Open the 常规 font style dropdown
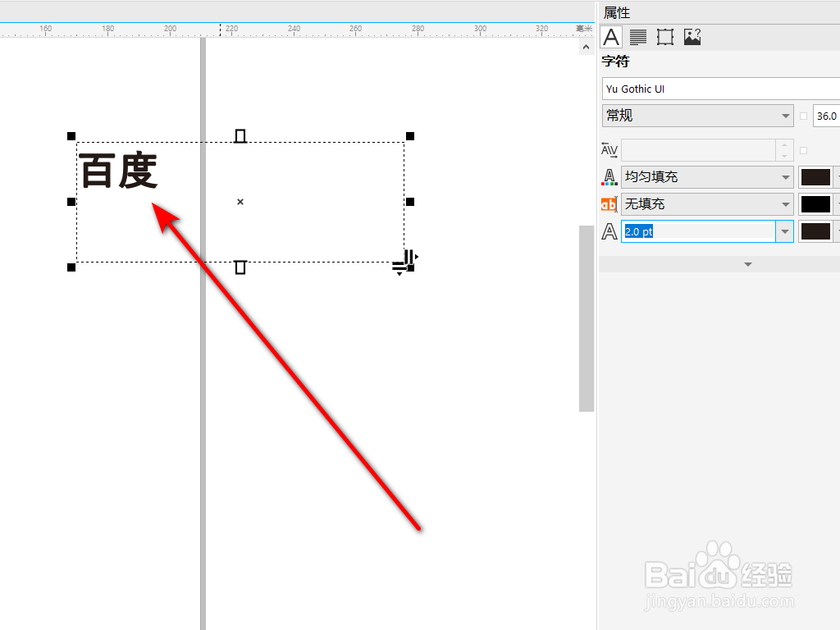Image resolution: width=840 pixels, height=630 pixels. click(x=784, y=115)
